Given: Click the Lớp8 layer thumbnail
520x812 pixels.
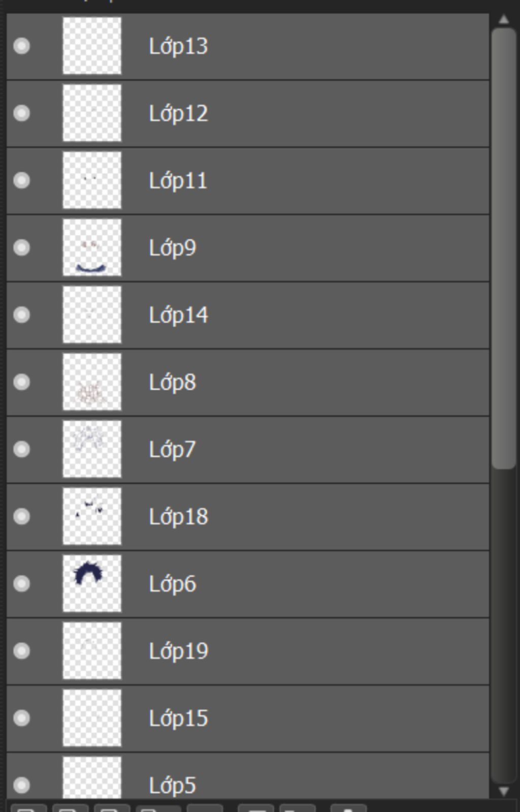Looking at the screenshot, I should [x=92, y=382].
